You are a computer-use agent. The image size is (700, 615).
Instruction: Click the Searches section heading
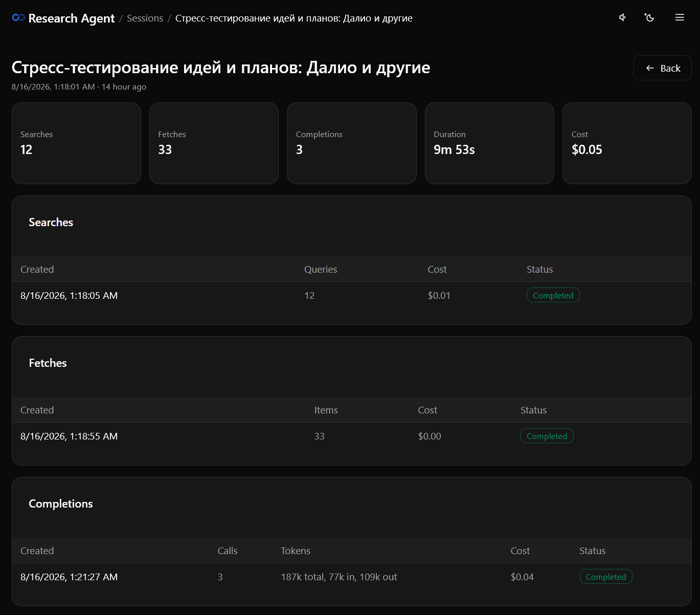point(51,223)
